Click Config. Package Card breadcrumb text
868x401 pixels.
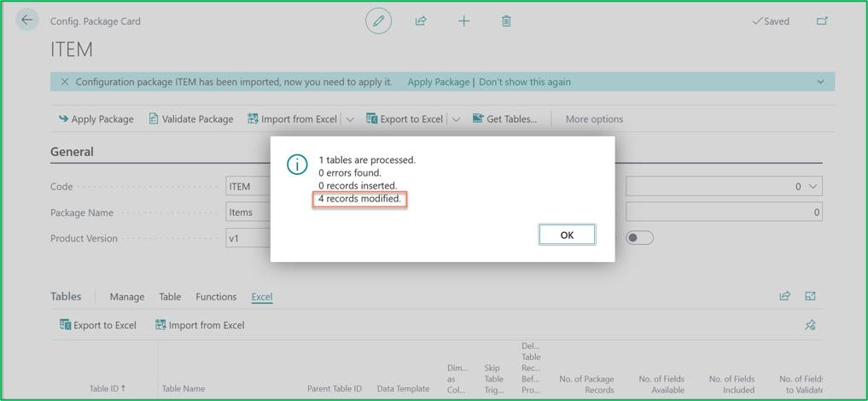click(96, 21)
